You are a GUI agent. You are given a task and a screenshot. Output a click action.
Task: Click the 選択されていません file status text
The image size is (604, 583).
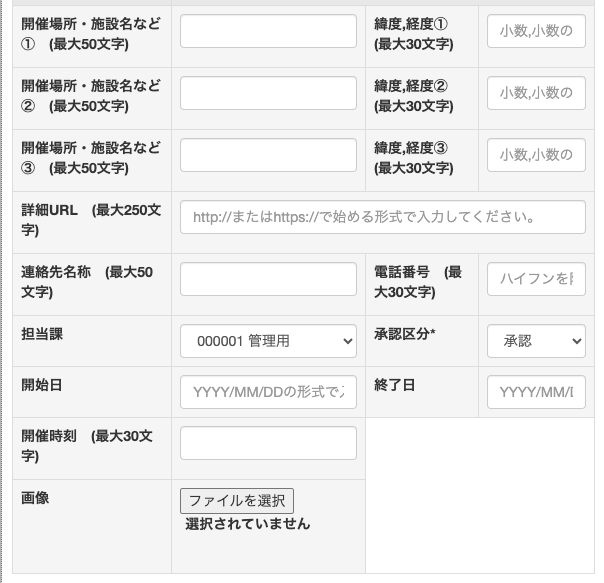(x=247, y=524)
